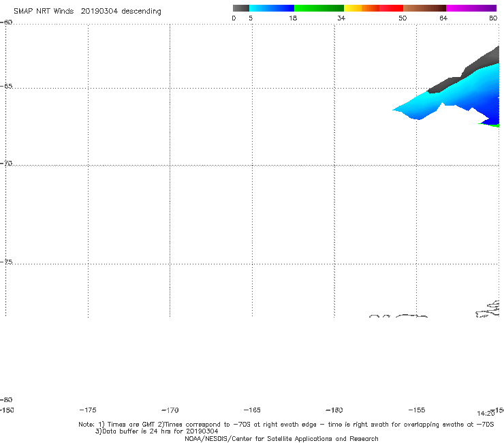Click the '3)Data buffer is 24 hrs' note

pyautogui.click(x=157, y=431)
